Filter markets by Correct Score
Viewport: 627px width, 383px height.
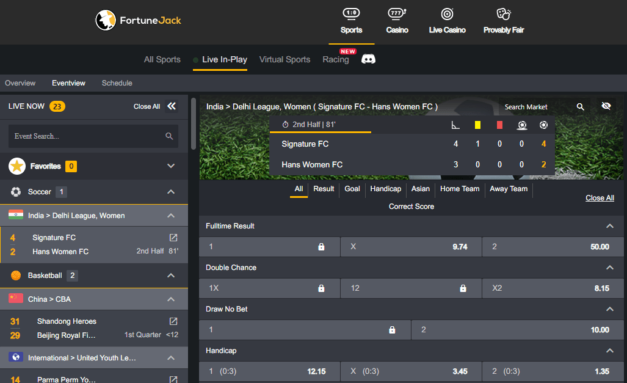[x=411, y=206]
